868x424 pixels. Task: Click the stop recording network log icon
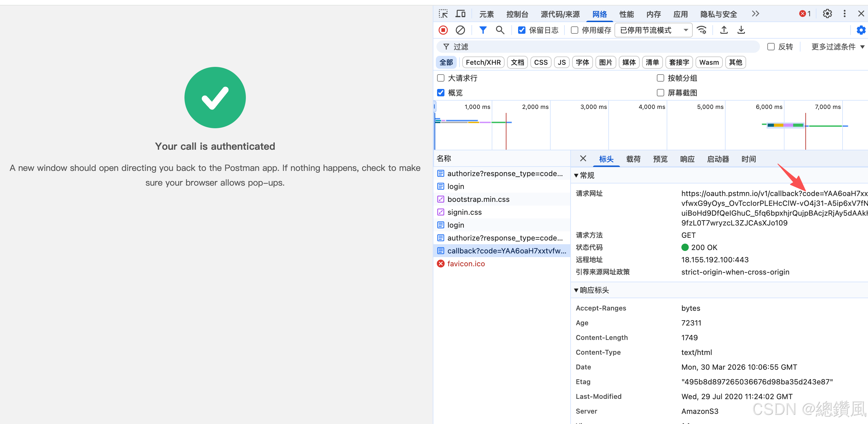(x=443, y=30)
